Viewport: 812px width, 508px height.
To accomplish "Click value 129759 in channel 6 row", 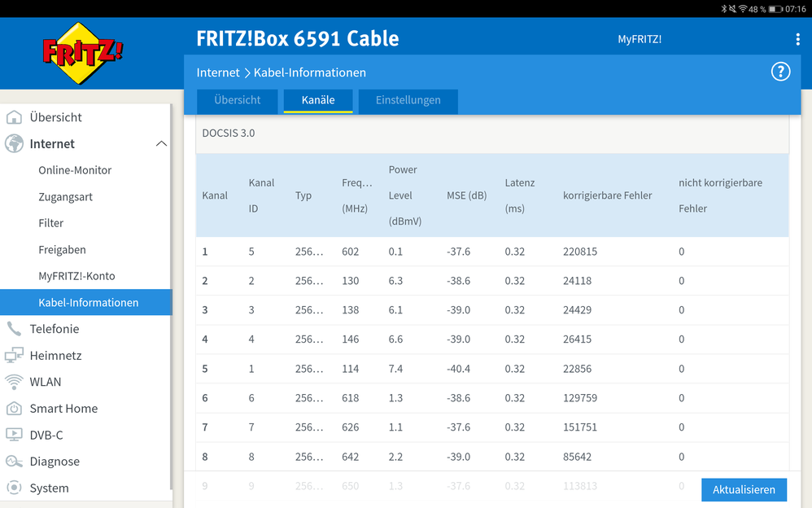I will click(580, 398).
